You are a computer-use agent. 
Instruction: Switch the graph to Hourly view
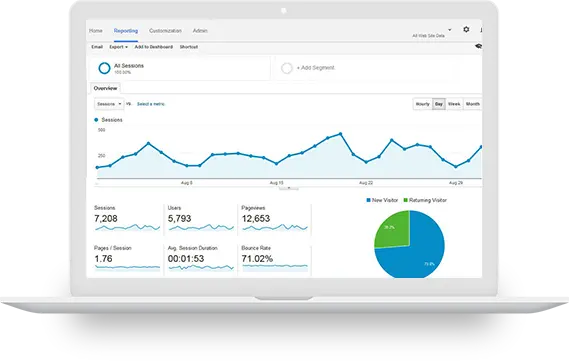click(422, 104)
